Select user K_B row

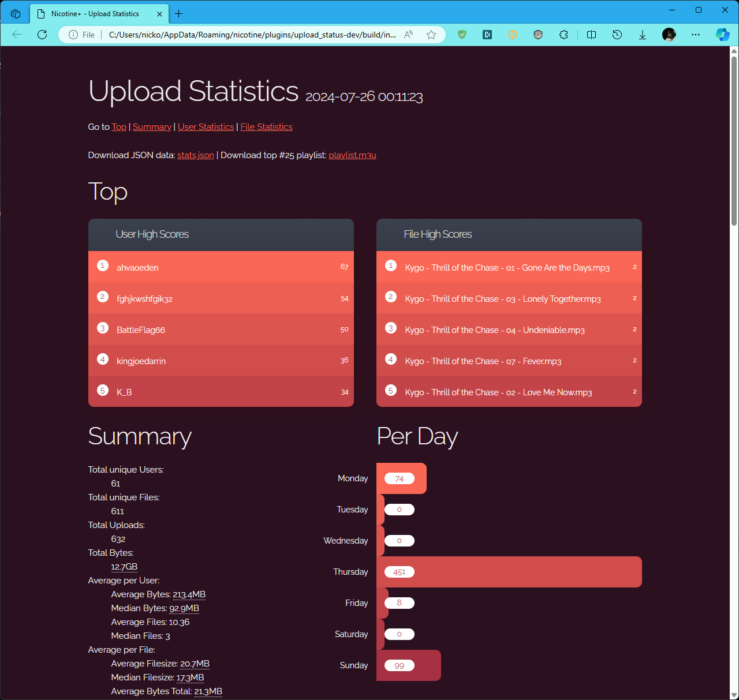click(x=221, y=391)
